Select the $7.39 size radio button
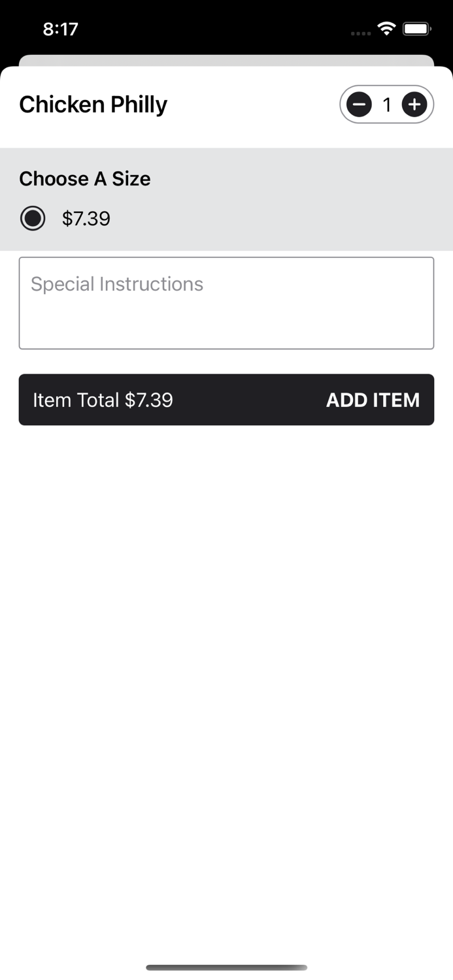453x980 pixels. [33, 218]
